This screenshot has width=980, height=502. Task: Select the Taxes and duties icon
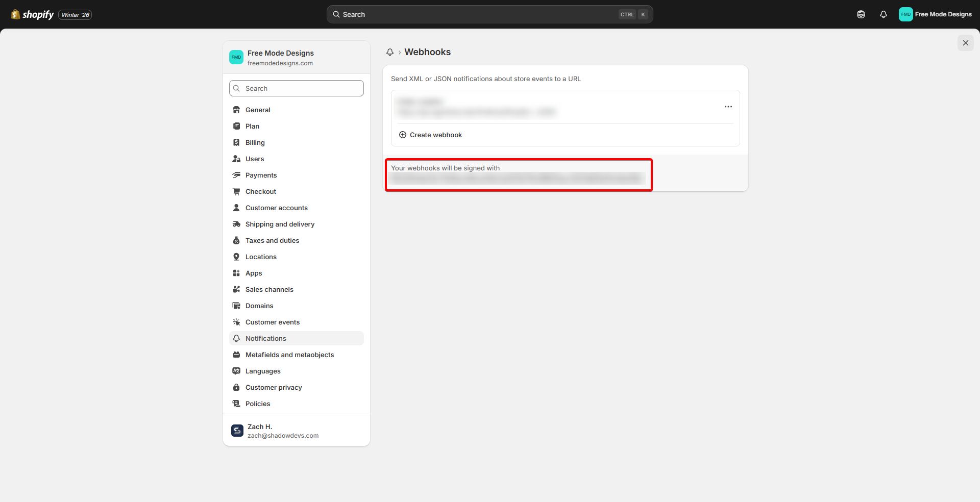pyautogui.click(x=236, y=240)
